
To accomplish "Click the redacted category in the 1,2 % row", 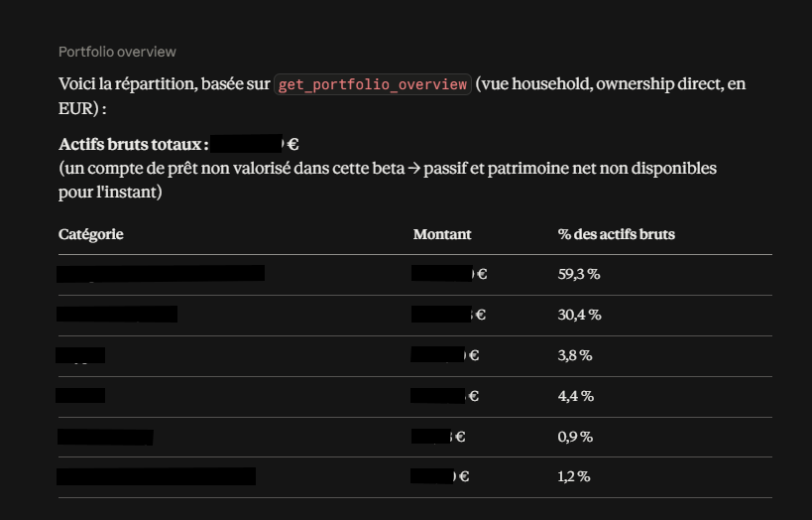I will click(156, 476).
